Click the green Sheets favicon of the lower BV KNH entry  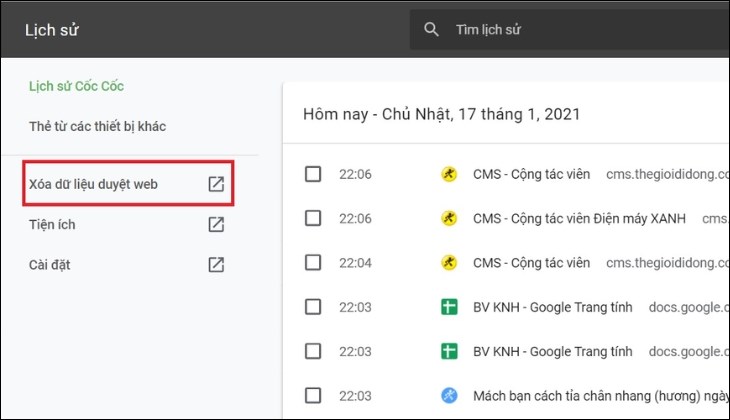[x=449, y=351]
